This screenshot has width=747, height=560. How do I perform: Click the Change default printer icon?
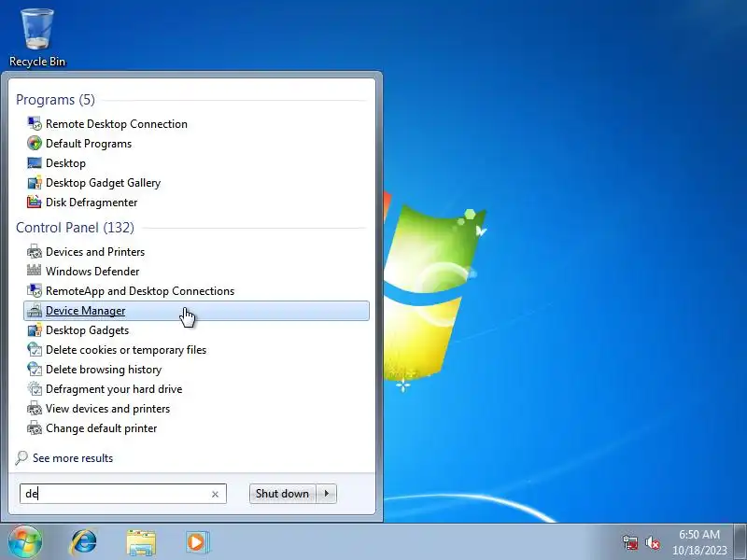[35, 427]
